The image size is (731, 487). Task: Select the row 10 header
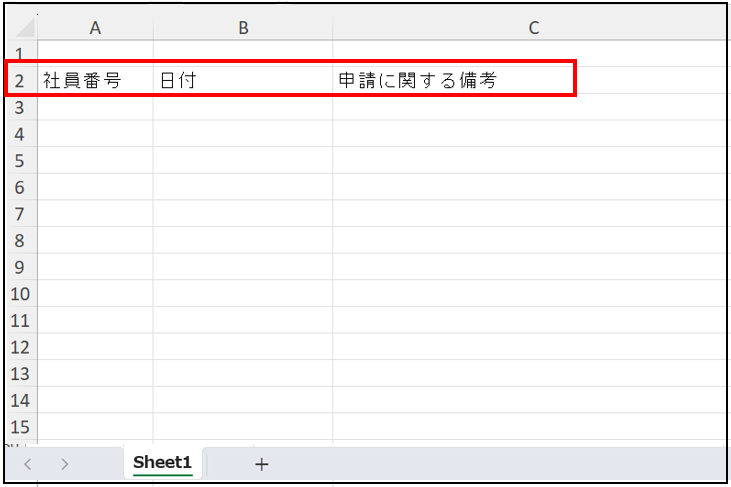click(x=20, y=294)
